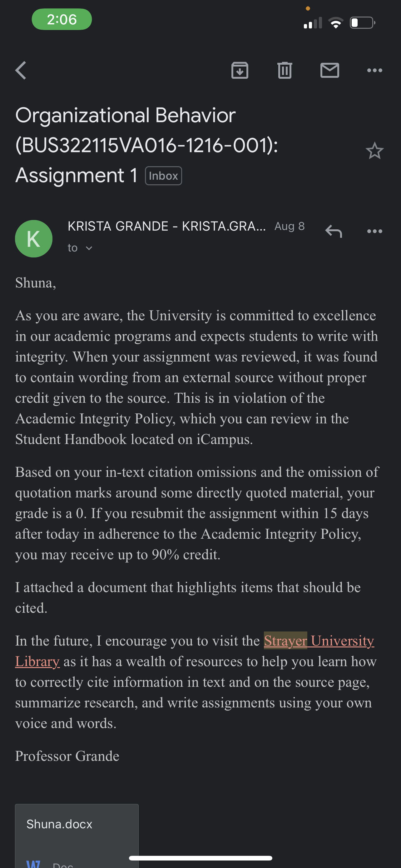Star the Organizational Behavior email
The height and width of the screenshot is (868, 401).
[x=375, y=151]
